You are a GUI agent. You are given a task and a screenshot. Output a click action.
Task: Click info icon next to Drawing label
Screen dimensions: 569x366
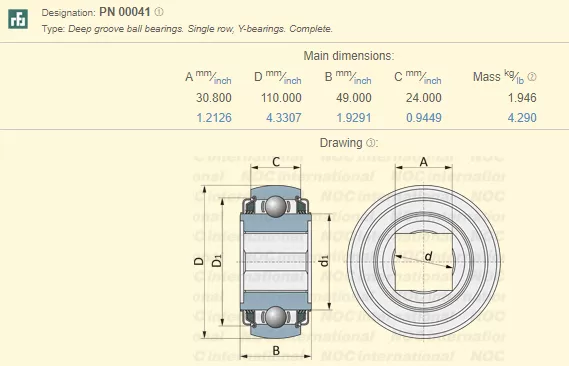[370, 143]
